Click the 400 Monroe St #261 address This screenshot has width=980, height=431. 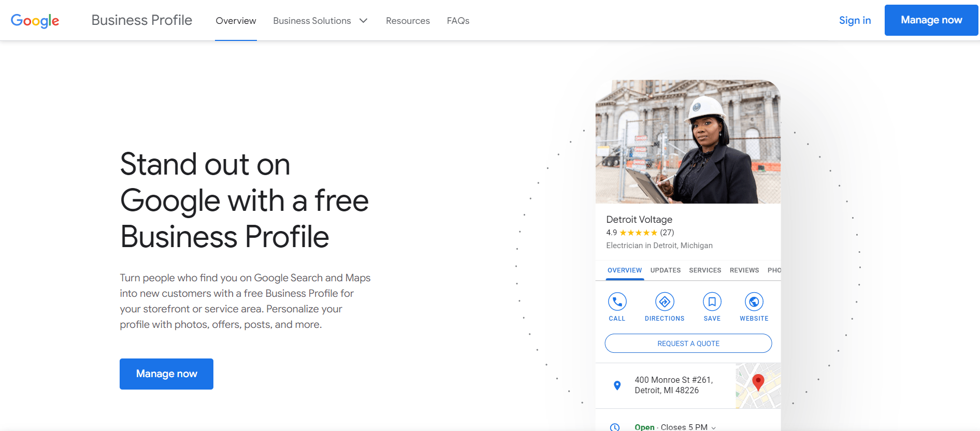pos(674,385)
